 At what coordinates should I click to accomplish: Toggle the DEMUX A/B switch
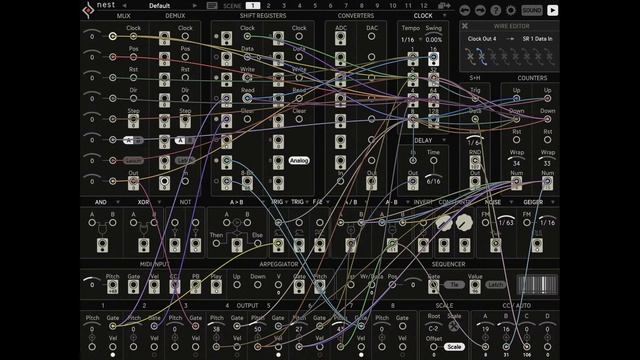[185, 140]
